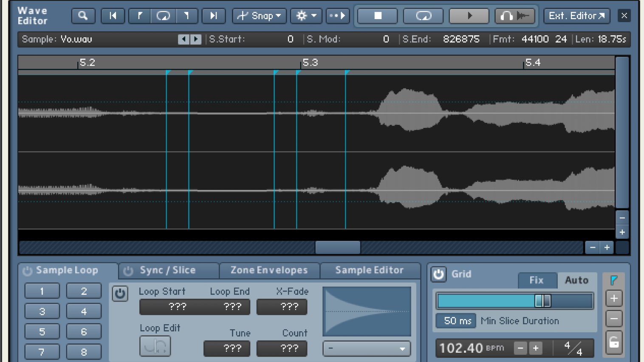Enable auto pre-listen headphone icon

point(514,16)
